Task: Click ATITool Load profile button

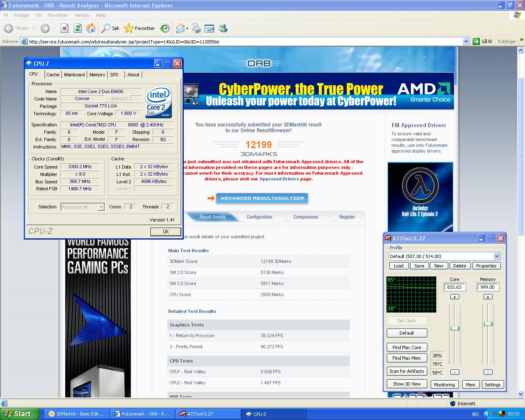Action: click(399, 266)
